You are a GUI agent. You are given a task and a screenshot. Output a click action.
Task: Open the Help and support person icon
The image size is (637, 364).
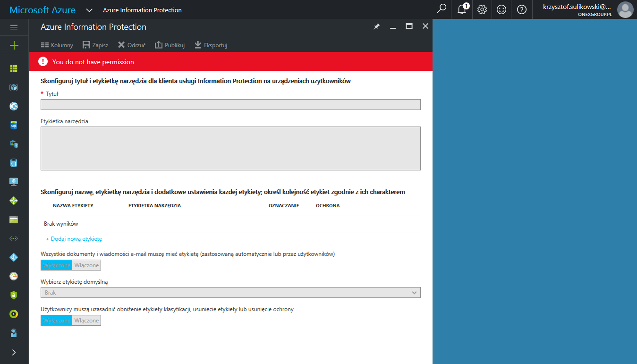point(14,333)
